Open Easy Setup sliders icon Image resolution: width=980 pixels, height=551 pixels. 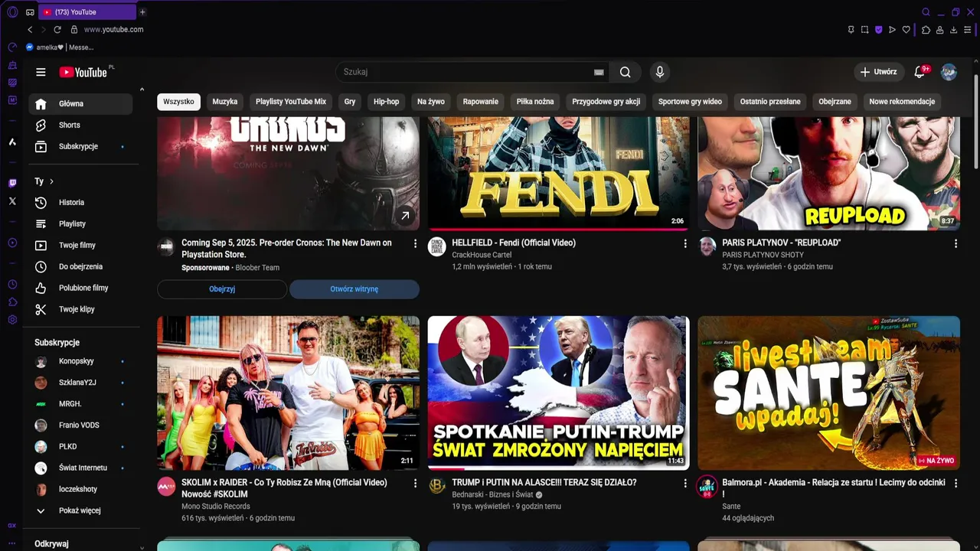(x=968, y=29)
